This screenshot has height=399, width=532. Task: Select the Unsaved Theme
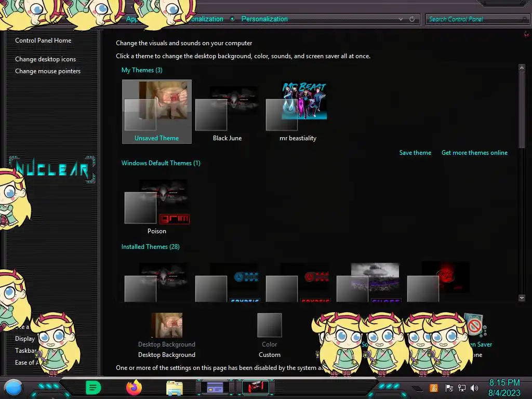point(157,112)
